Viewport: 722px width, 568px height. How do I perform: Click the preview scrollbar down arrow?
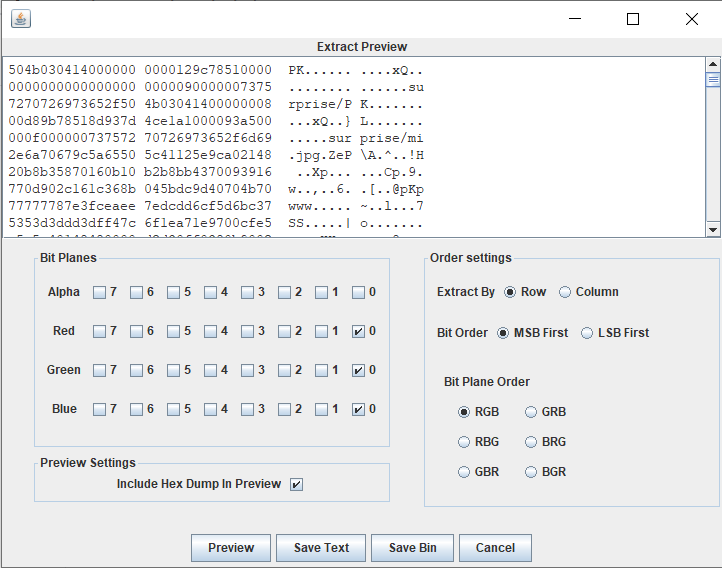click(712, 230)
